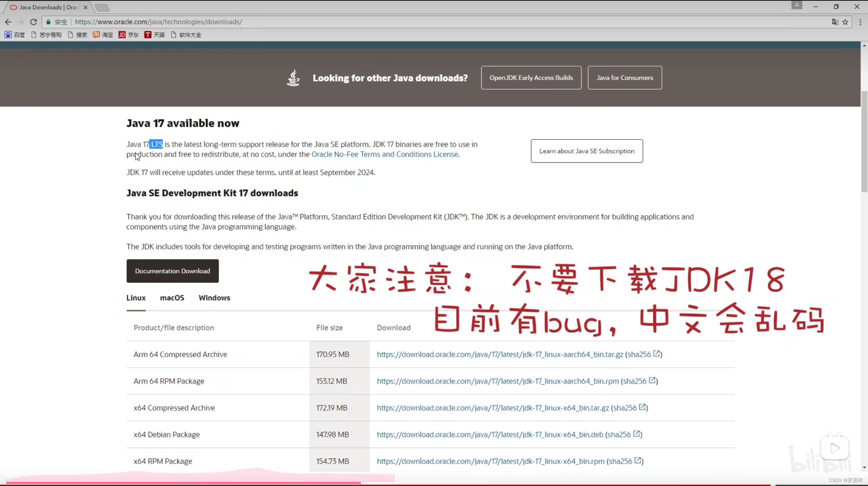Viewport: 868px width, 486px height.
Task: Bookmark this page with the star icon
Action: tap(845, 22)
